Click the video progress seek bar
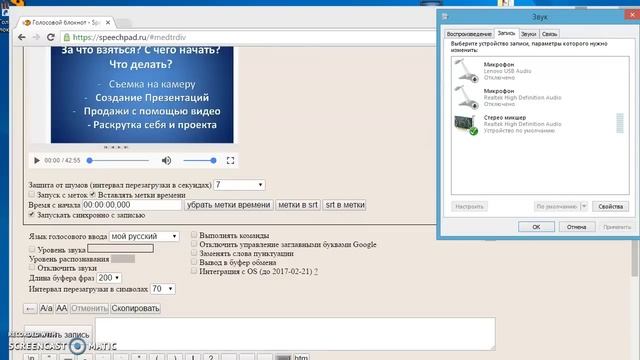This screenshot has width=640, height=360. coord(119,160)
